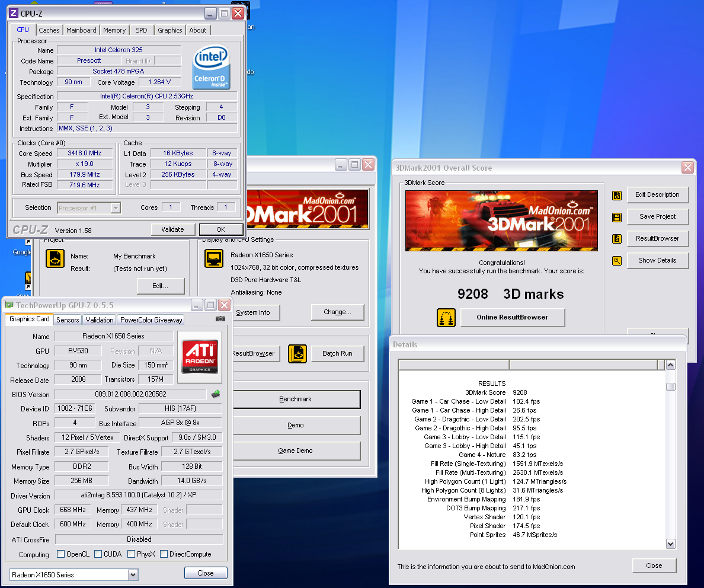Screen dimensions: 704x588
Task: Click the Edit Description button
Action: pos(658,195)
